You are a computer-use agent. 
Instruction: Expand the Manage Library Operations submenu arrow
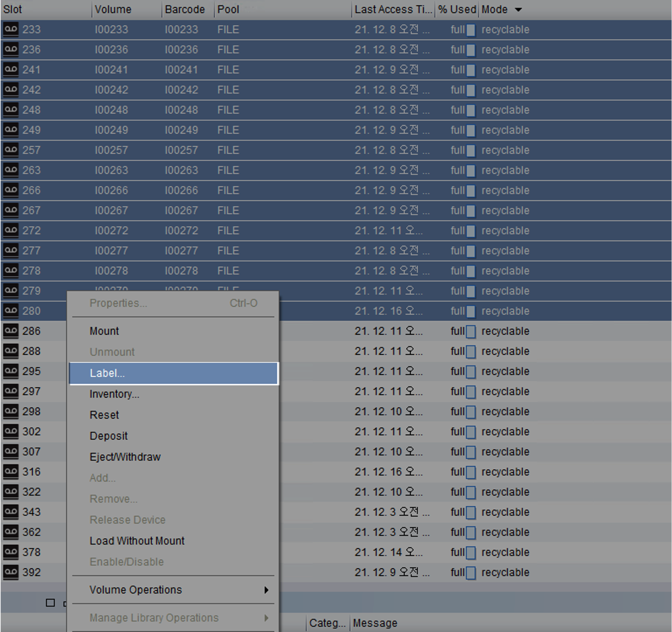(x=266, y=618)
